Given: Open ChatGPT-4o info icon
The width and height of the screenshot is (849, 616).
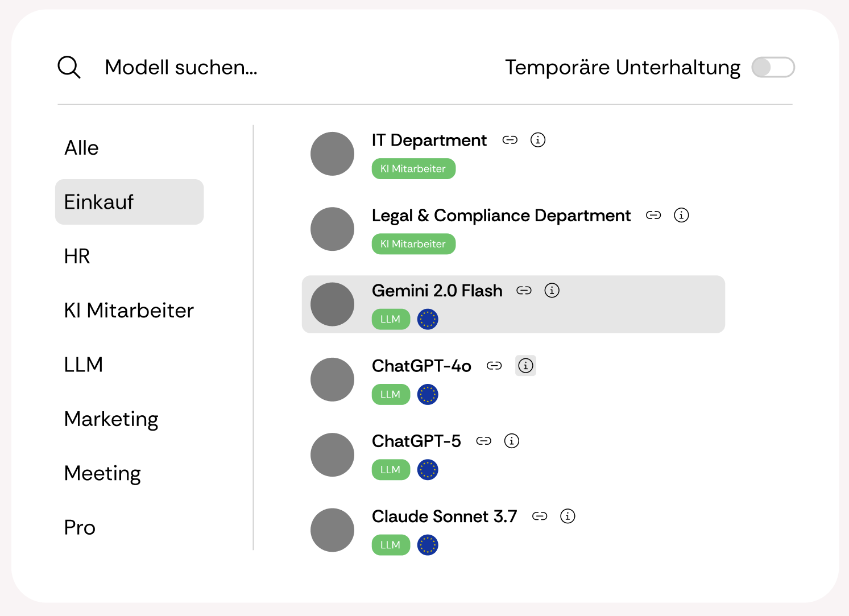Looking at the screenshot, I should click(525, 366).
